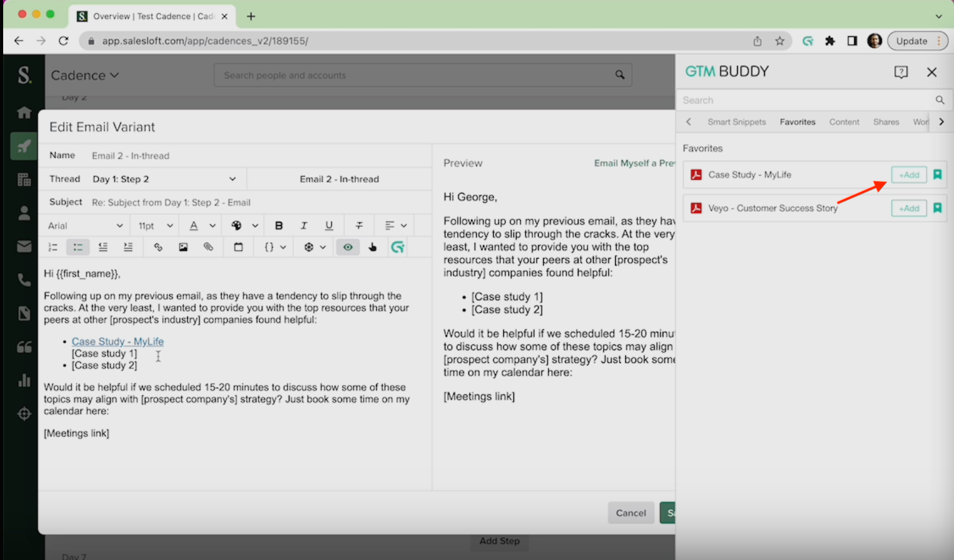954x560 pixels.
Task: Open the Emails envelope icon in sidebar
Action: [24, 247]
